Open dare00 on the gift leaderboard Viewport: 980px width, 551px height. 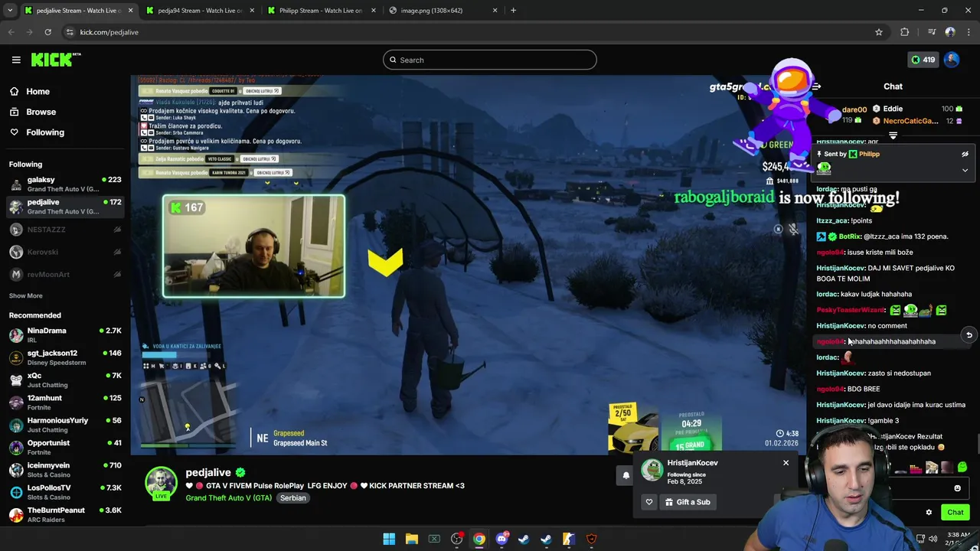click(x=854, y=109)
